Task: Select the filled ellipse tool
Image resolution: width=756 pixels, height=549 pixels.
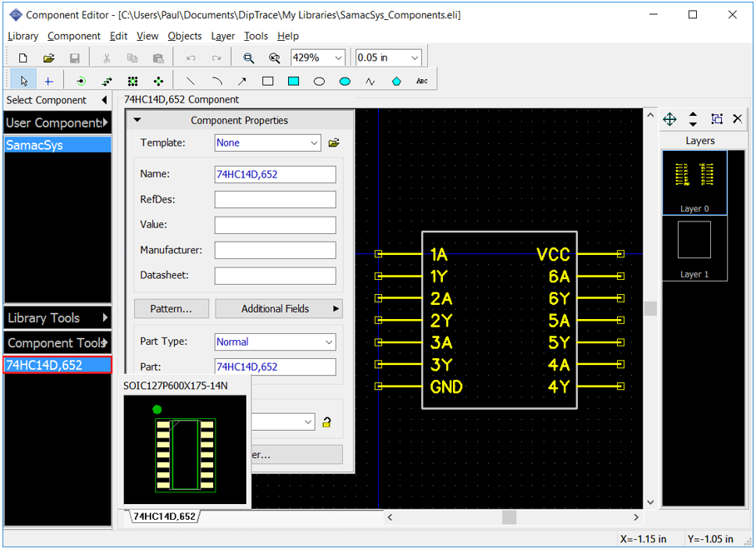Action: point(345,81)
